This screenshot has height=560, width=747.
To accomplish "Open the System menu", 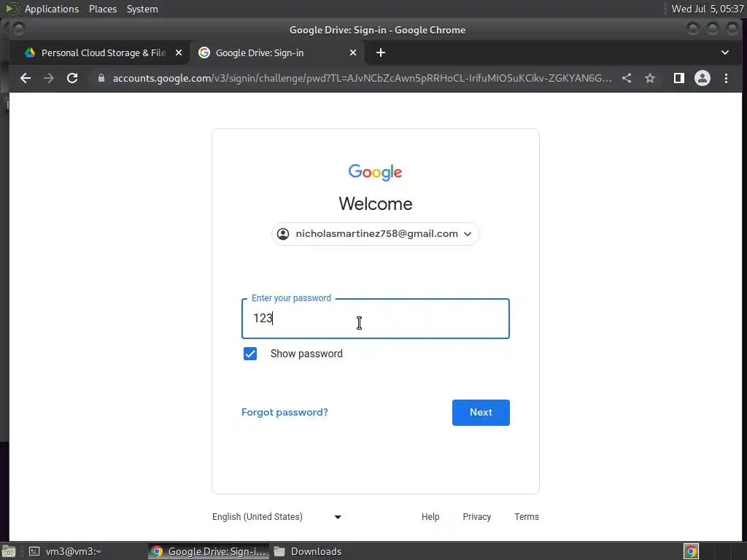I will click(142, 9).
